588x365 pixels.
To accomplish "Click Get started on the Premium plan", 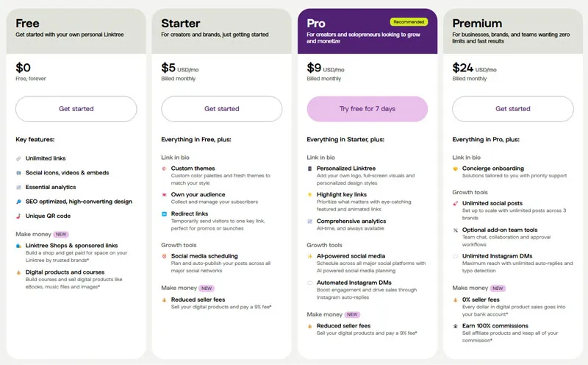I will 512,109.
